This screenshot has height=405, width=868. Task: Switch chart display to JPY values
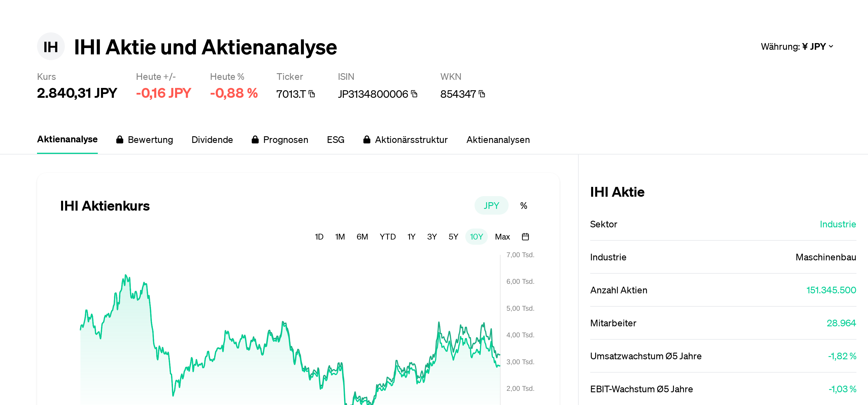point(491,205)
